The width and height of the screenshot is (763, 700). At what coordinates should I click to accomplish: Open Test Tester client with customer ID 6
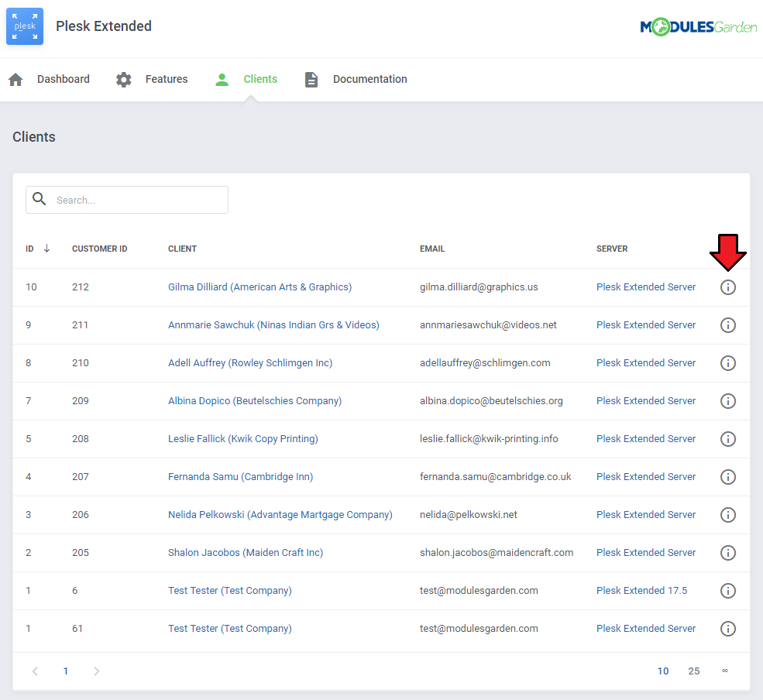230,591
